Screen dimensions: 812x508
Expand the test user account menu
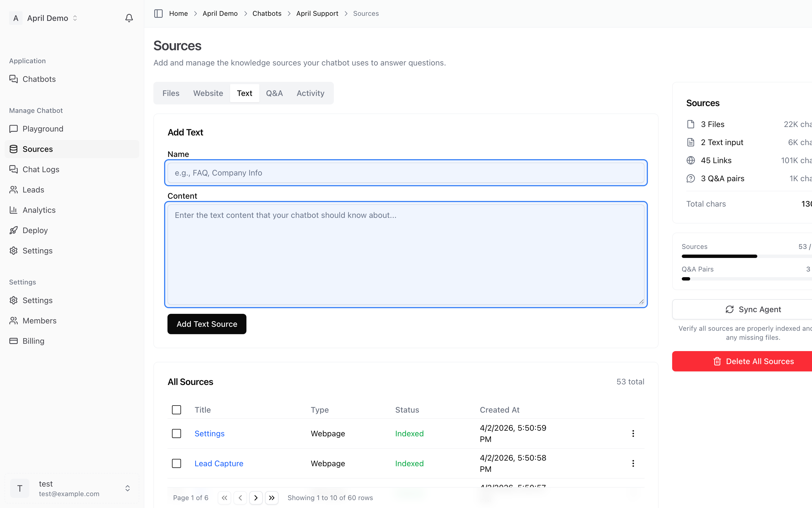[x=127, y=488]
